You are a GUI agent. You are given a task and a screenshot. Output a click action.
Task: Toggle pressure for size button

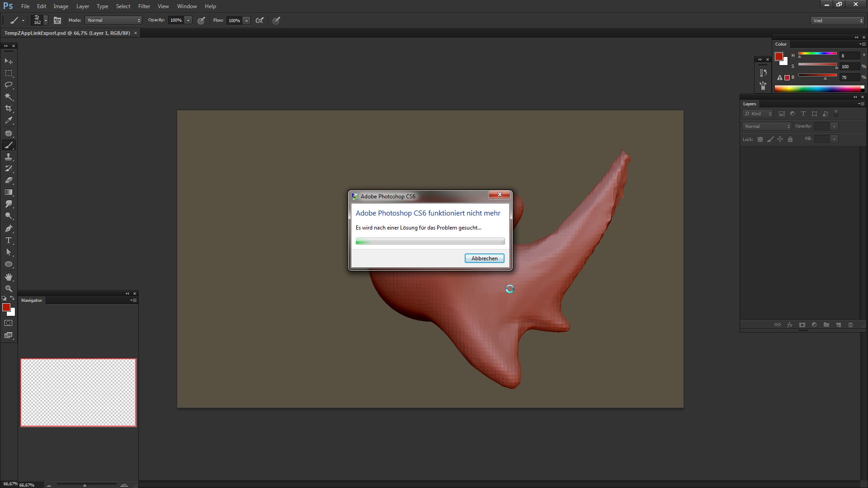(x=276, y=20)
